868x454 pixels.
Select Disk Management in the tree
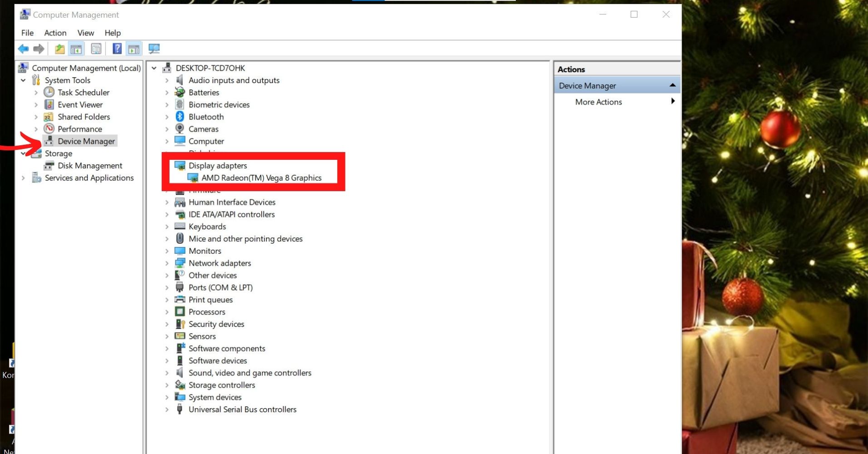(90, 166)
